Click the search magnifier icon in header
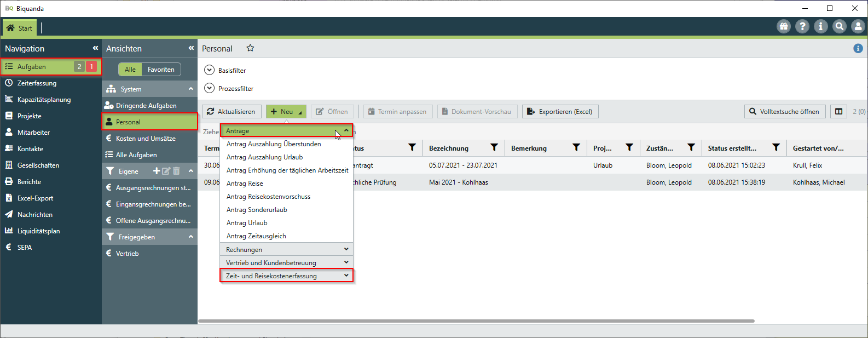 click(840, 26)
